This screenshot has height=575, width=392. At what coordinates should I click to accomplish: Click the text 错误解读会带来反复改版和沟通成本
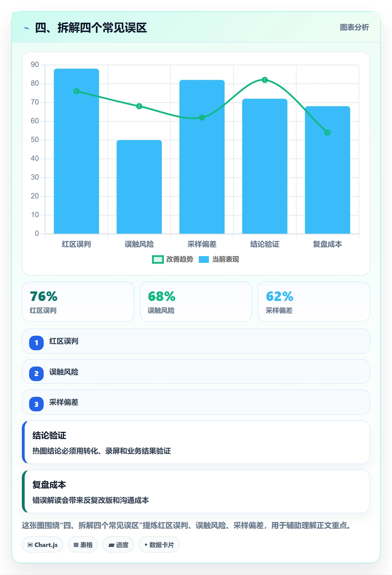click(x=91, y=500)
